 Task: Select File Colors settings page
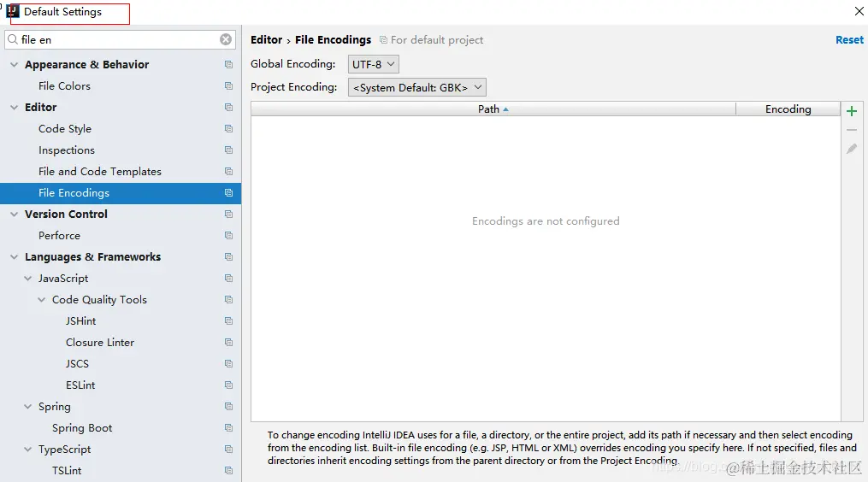coord(64,85)
